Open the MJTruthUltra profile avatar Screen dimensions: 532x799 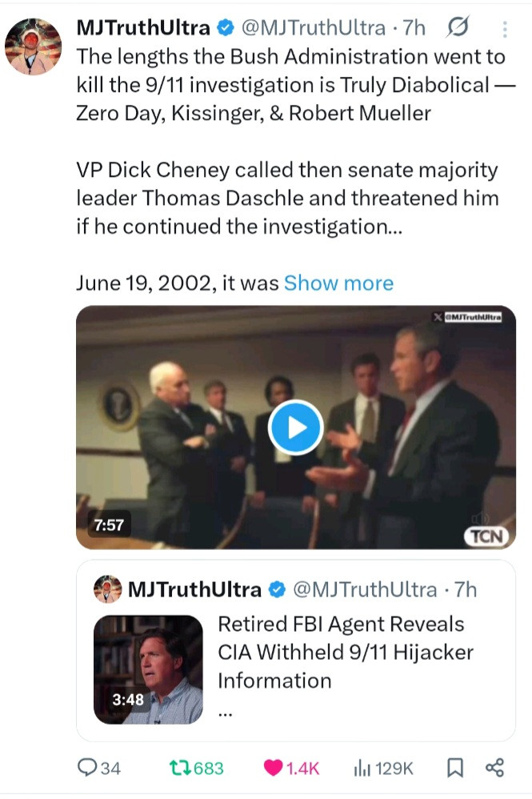(x=33, y=46)
